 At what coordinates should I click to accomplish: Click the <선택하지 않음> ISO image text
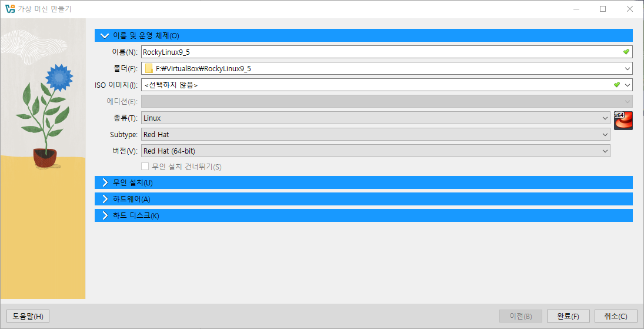point(171,85)
